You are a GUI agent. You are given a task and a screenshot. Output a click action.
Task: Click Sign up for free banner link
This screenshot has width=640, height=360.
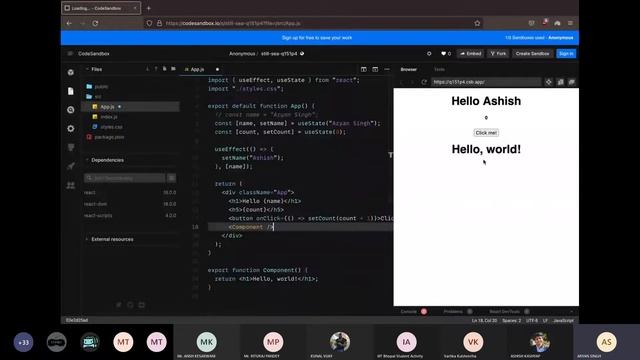click(x=317, y=38)
